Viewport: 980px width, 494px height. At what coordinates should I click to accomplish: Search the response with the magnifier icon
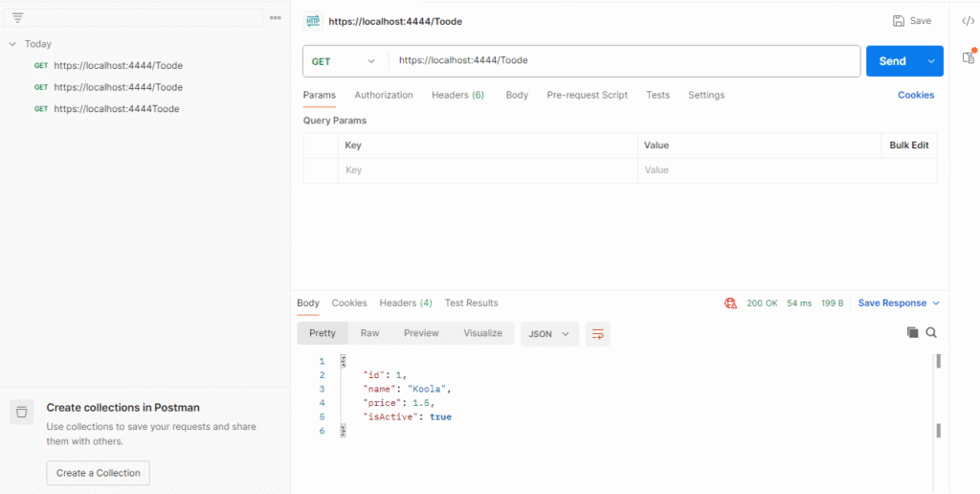(931, 332)
